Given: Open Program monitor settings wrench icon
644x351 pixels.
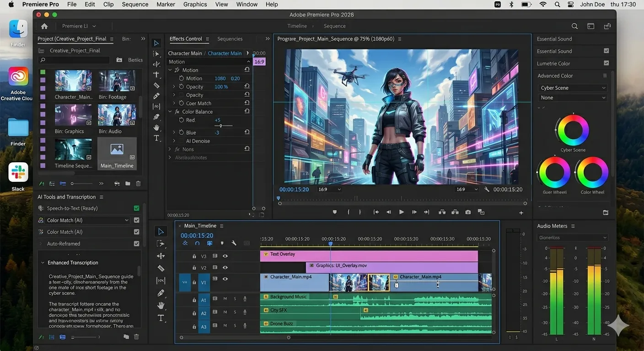Looking at the screenshot, I should click(x=487, y=189).
